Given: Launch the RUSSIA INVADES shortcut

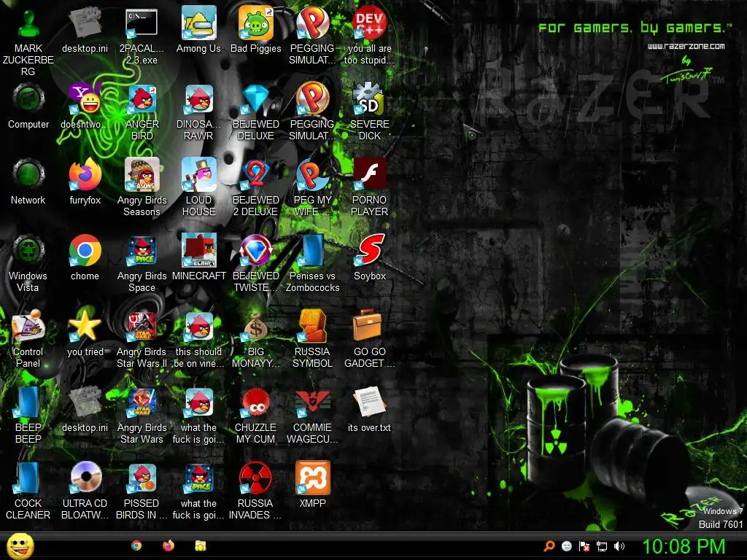Looking at the screenshot, I should (256, 478).
